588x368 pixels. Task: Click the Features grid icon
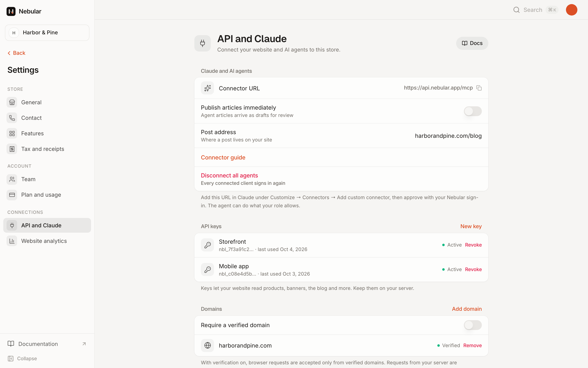click(x=12, y=133)
